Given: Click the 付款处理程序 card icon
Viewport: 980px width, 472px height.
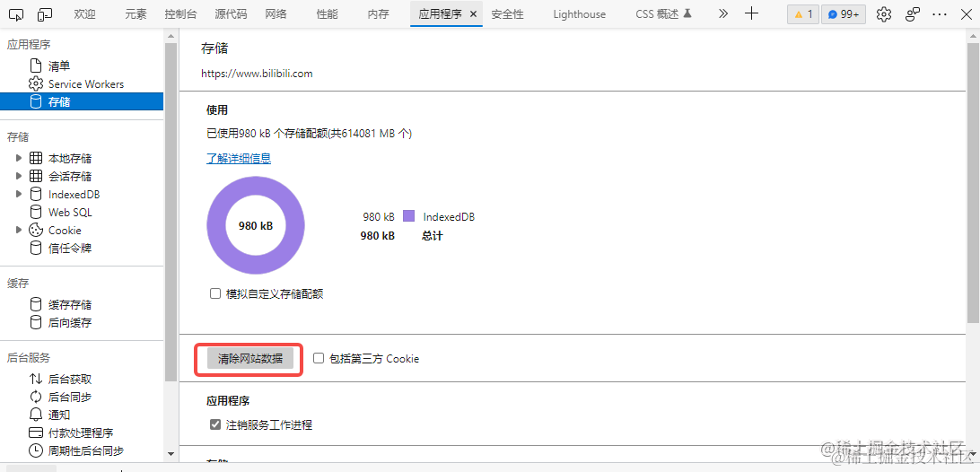Looking at the screenshot, I should tap(36, 433).
